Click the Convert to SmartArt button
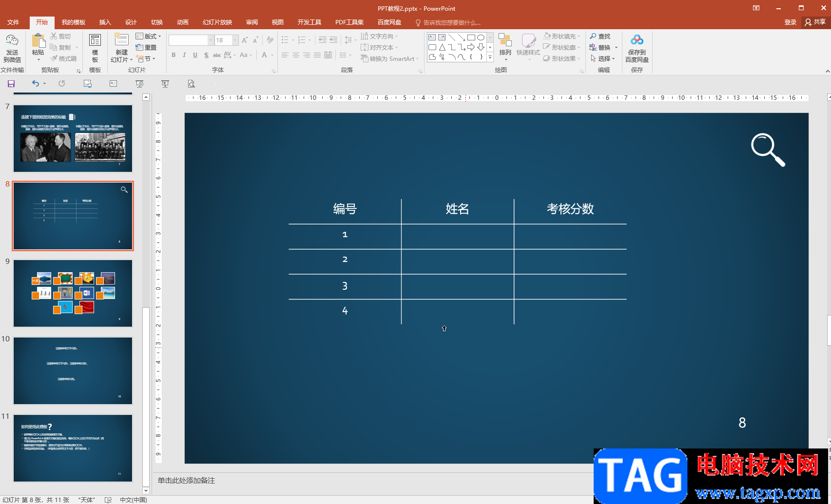 389,58
